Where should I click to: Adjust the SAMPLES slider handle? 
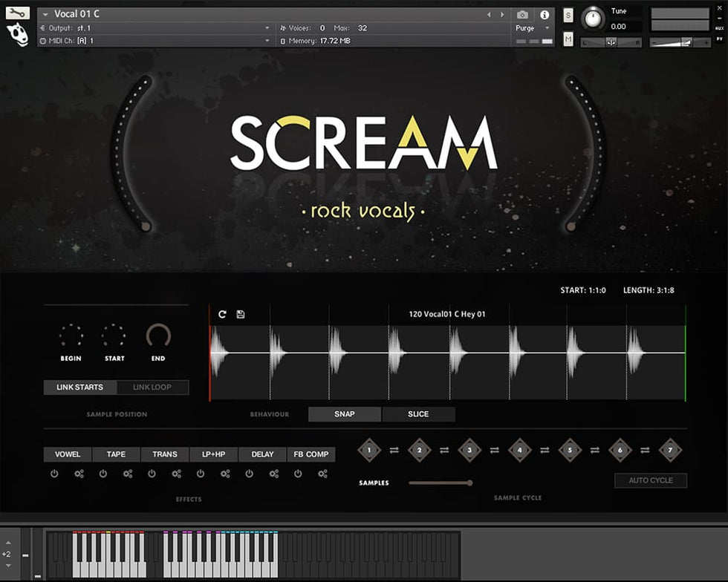469,483
